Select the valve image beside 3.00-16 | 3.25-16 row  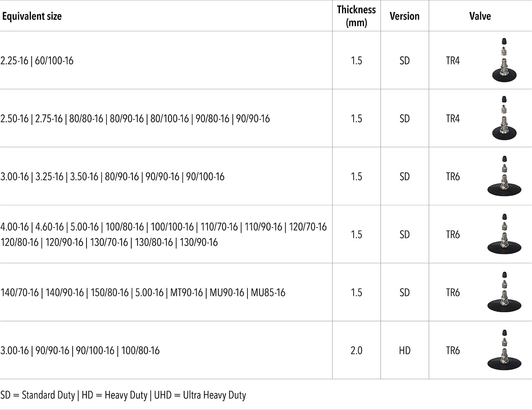504,176
